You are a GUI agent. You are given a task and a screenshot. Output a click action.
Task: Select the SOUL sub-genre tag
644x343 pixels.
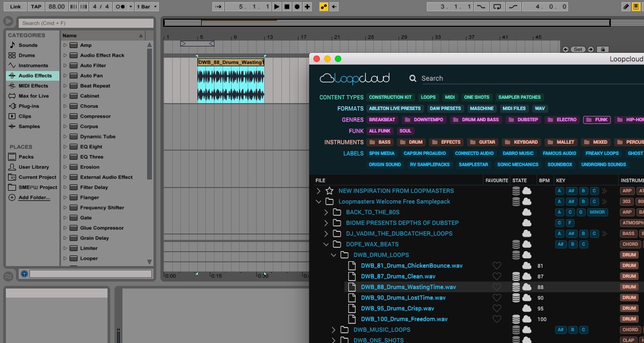pos(405,131)
